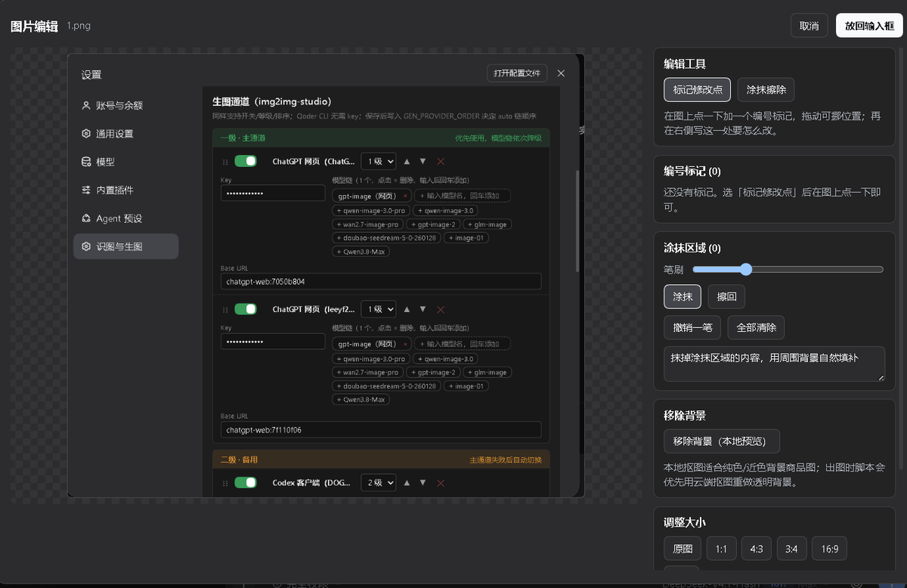Select the 16:9 aspect ratio

pyautogui.click(x=830, y=549)
